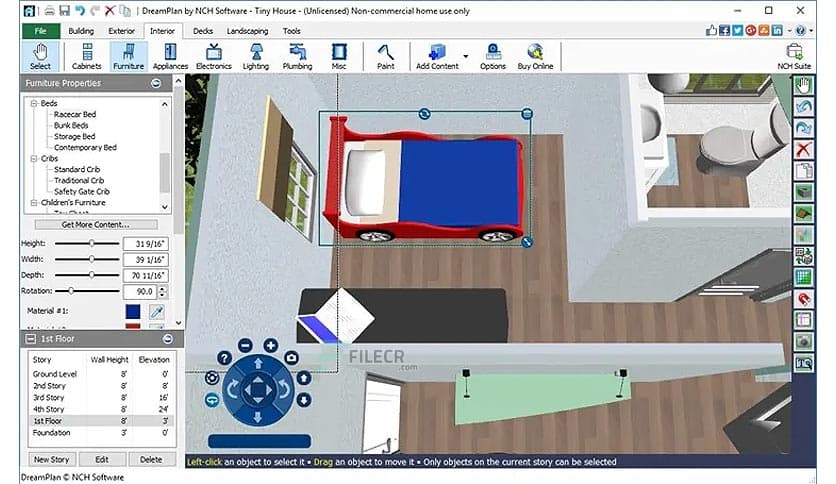Click the New Story button
Viewport: 836px width, 484px height.
tap(51, 459)
